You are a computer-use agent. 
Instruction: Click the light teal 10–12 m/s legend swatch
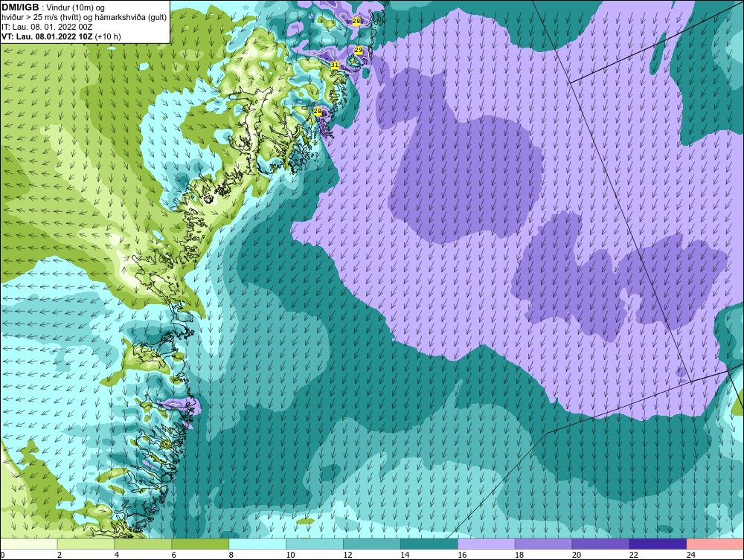point(315,544)
